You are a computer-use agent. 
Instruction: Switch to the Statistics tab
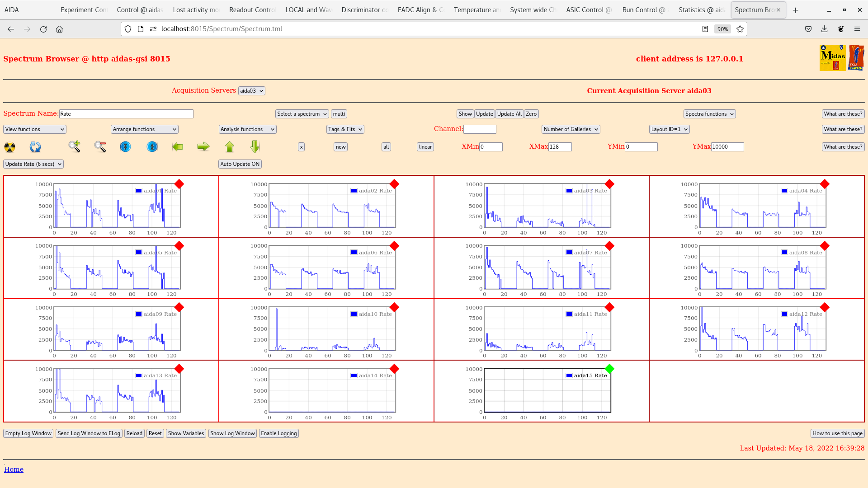click(702, 10)
